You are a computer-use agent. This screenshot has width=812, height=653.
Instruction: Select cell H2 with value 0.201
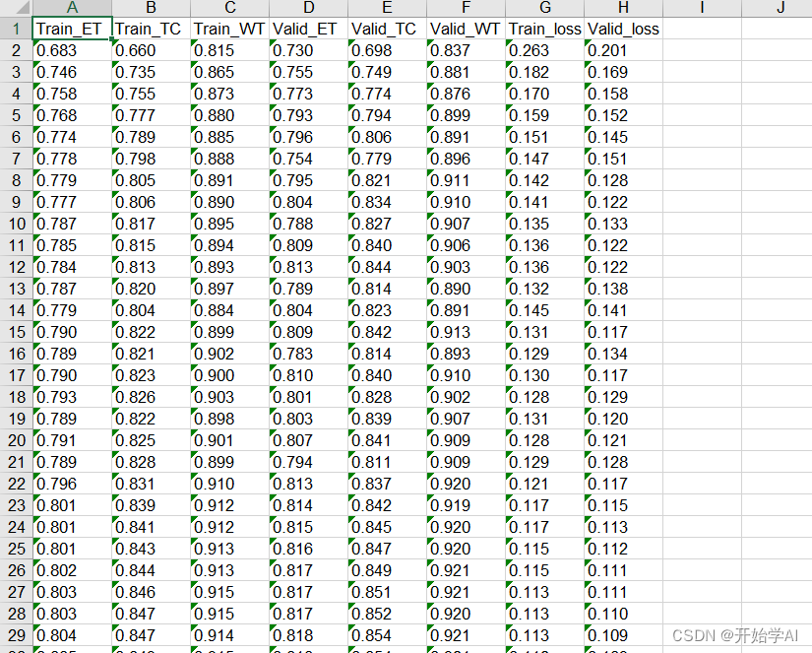click(x=623, y=50)
